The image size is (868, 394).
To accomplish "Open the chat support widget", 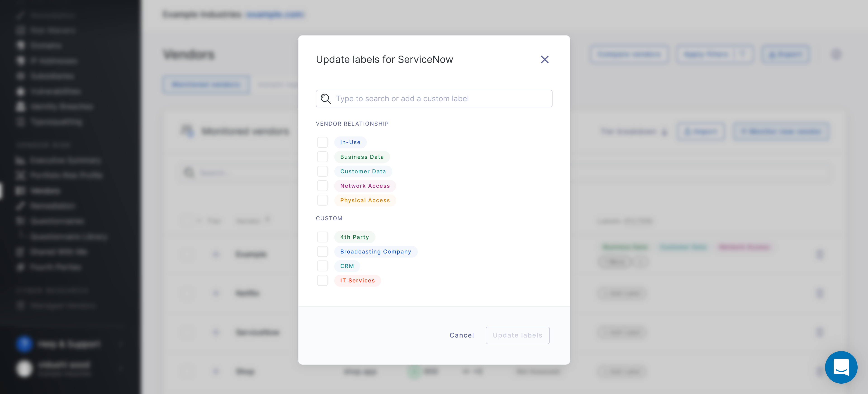I will point(841,367).
